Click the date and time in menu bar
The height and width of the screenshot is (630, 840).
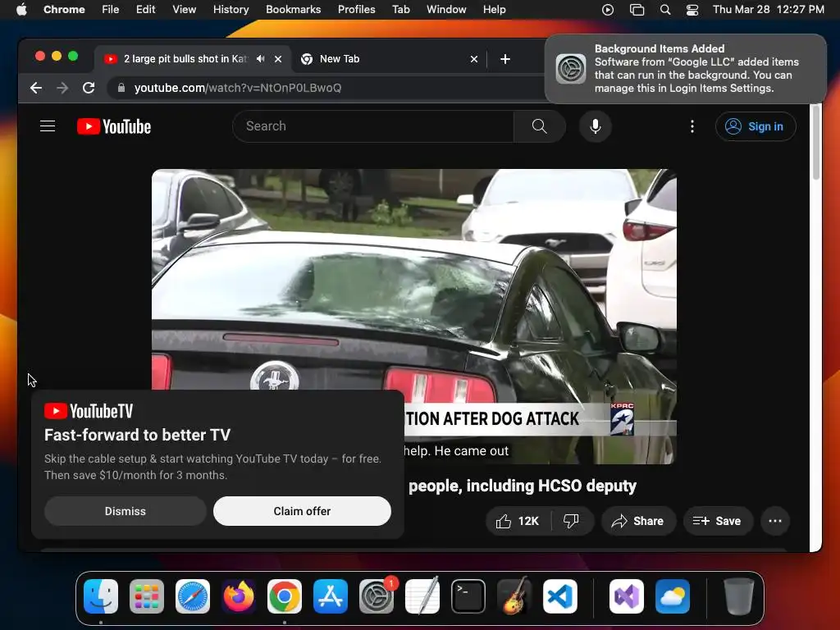pos(768,10)
